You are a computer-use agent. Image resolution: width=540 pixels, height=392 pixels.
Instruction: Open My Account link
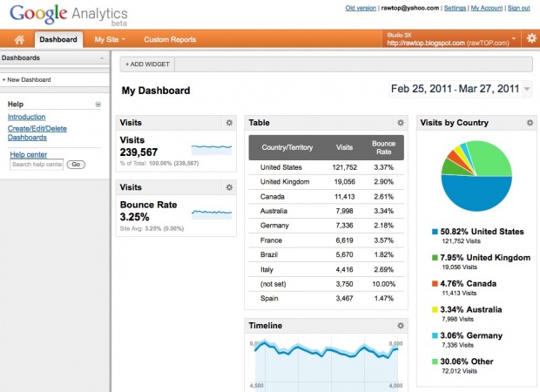(487, 8)
